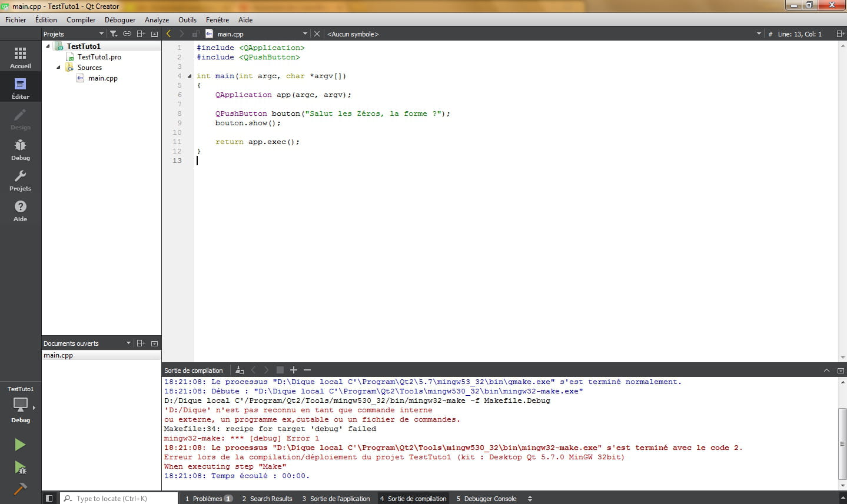847x504 pixels.
Task: Show the Sortie de l'application tab
Action: coord(337,499)
